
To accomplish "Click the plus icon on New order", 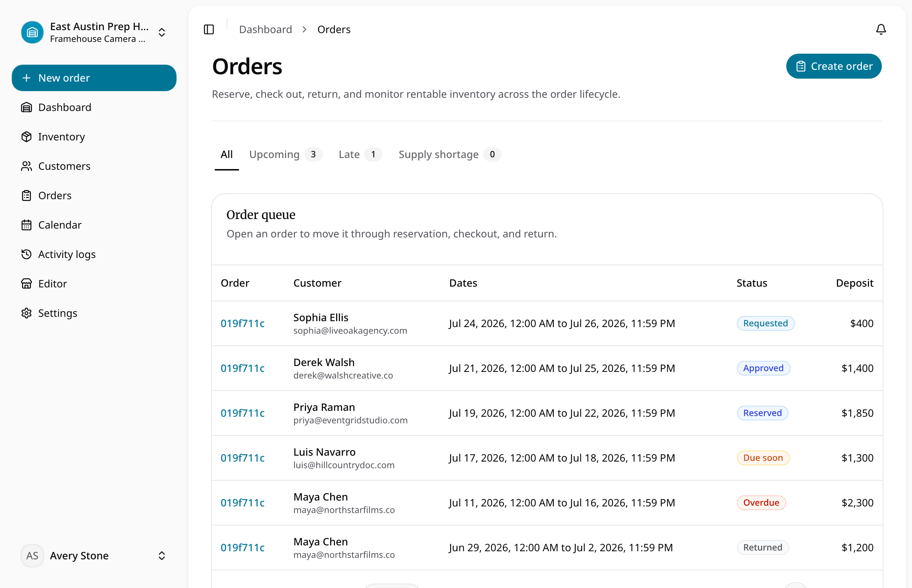I will [26, 78].
